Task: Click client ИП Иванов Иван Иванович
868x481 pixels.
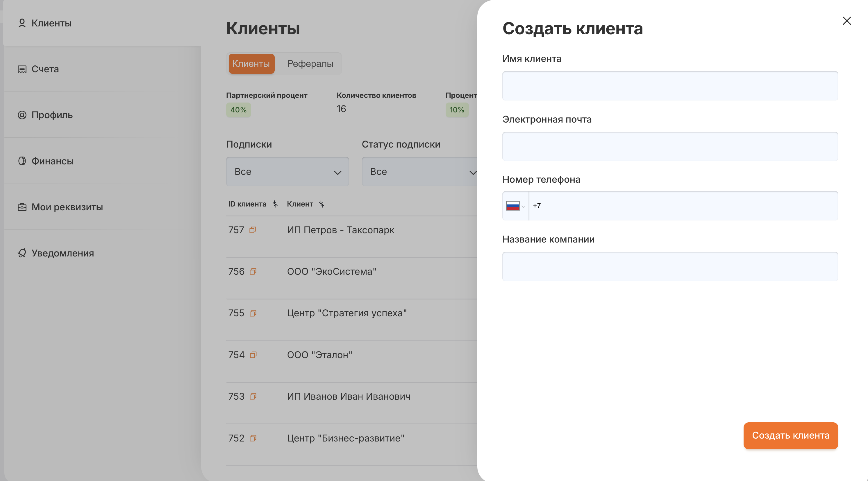Action: pyautogui.click(x=349, y=396)
